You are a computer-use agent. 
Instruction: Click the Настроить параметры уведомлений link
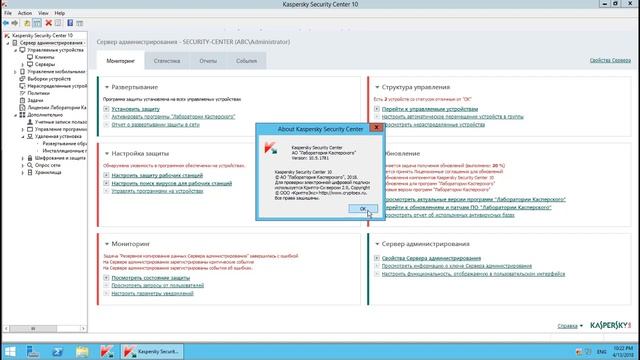click(152, 293)
